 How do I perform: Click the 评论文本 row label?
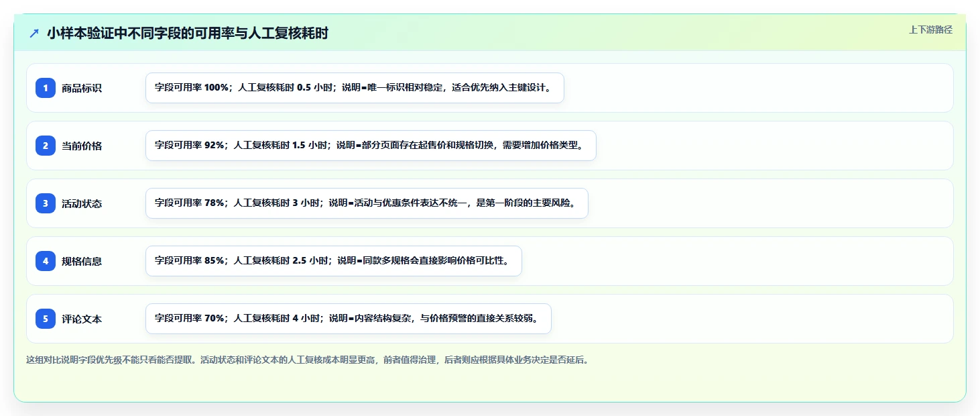point(82,319)
